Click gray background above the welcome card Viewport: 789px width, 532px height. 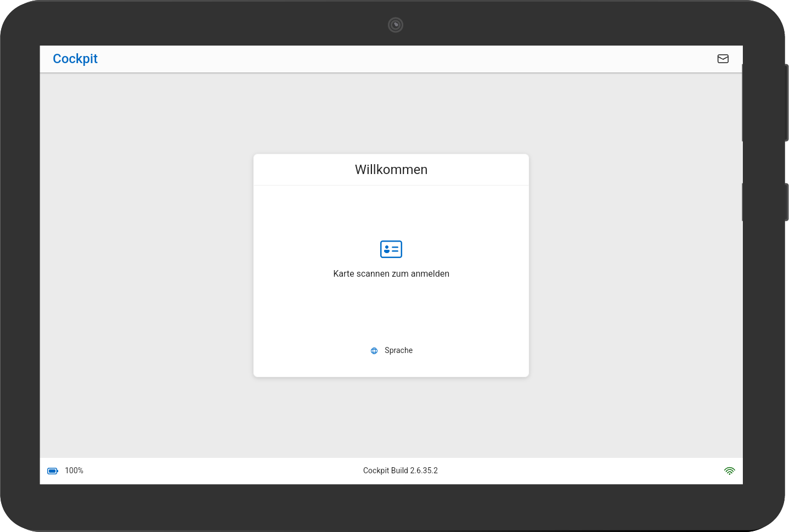(x=391, y=113)
